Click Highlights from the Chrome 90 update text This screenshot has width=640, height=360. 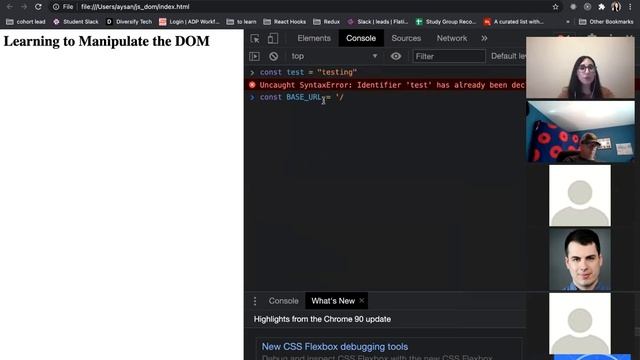[322, 319]
